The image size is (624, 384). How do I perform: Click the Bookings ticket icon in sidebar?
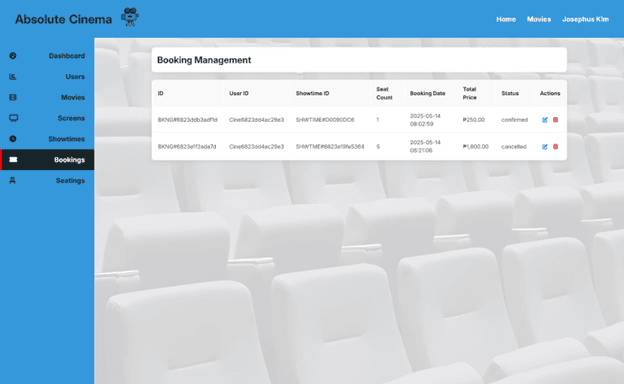13,160
